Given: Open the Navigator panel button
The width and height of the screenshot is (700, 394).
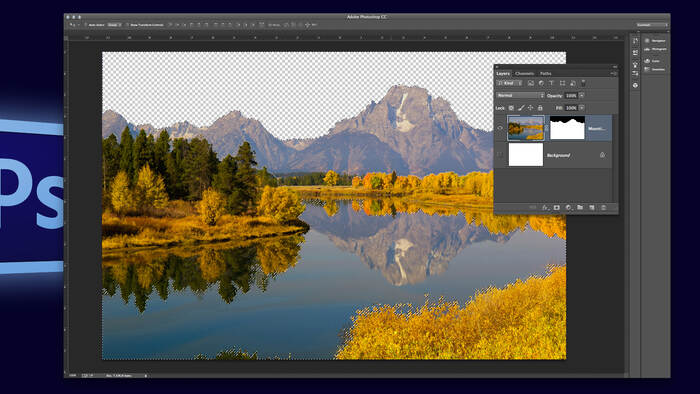Looking at the screenshot, I should click(655, 41).
